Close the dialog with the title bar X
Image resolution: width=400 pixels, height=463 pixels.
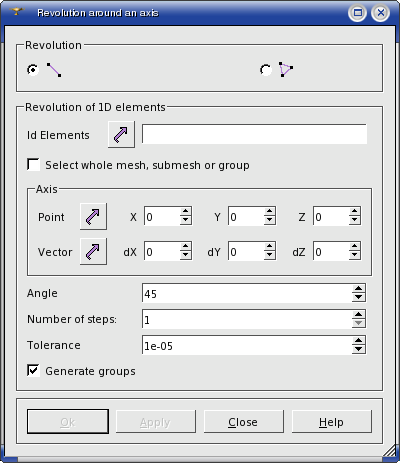click(x=380, y=13)
